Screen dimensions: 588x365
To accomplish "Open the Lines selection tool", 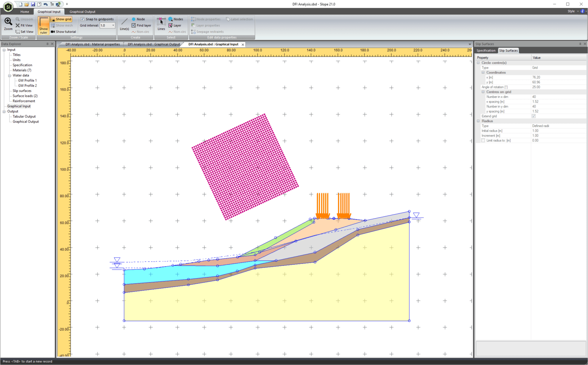I will pos(161,25).
